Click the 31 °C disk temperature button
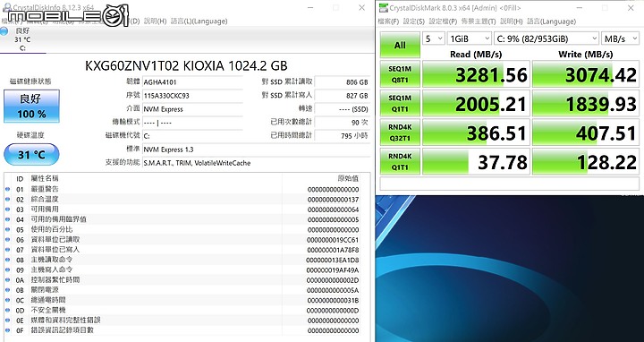 (x=31, y=155)
